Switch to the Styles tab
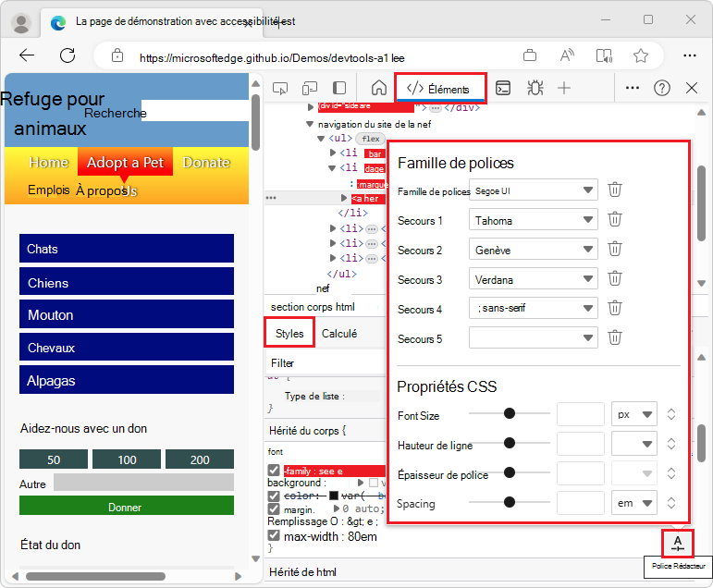 [289, 334]
